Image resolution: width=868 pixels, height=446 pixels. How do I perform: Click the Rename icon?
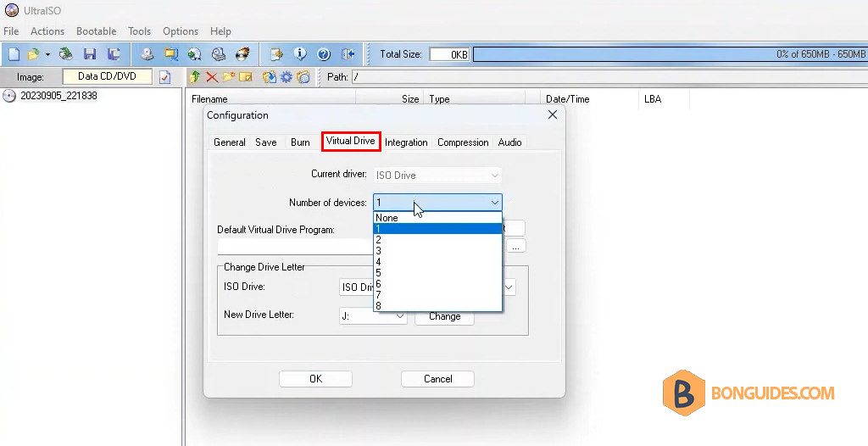(x=245, y=77)
